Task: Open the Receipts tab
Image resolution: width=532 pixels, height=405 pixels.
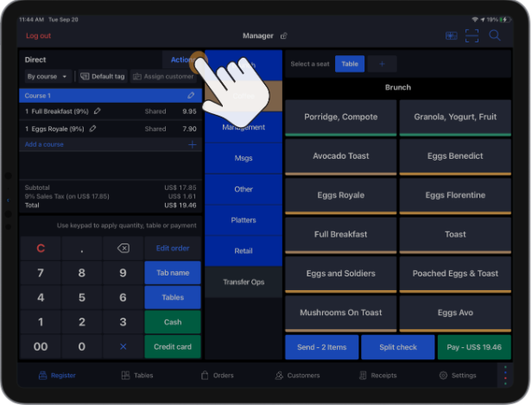Action: [x=377, y=376]
